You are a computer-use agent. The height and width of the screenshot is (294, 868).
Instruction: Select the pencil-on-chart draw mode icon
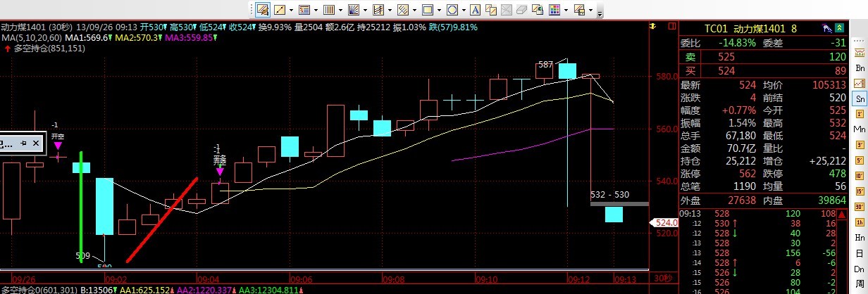point(262,10)
